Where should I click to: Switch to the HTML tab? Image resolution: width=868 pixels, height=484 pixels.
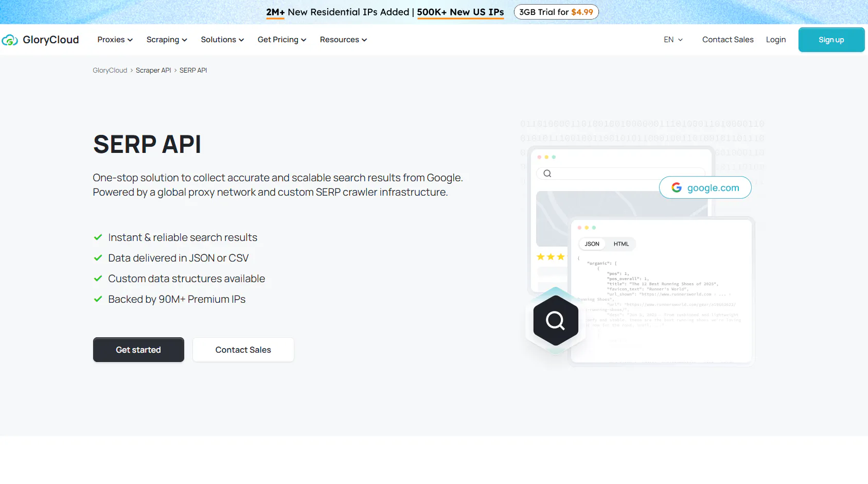pyautogui.click(x=621, y=244)
